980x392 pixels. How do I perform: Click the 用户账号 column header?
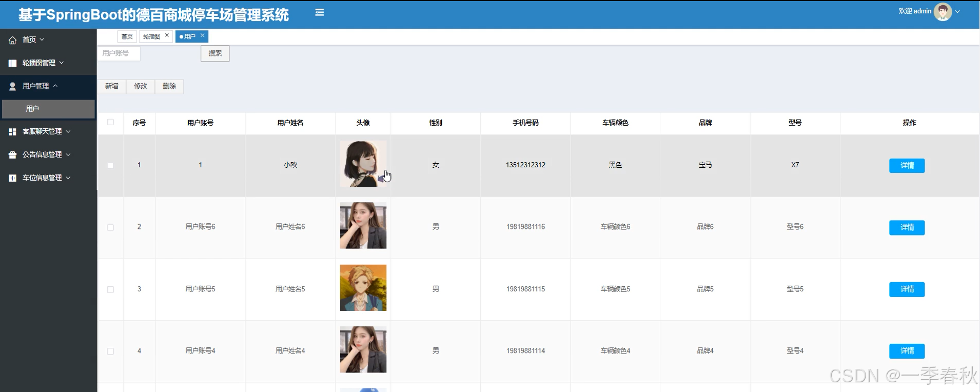pyautogui.click(x=200, y=123)
